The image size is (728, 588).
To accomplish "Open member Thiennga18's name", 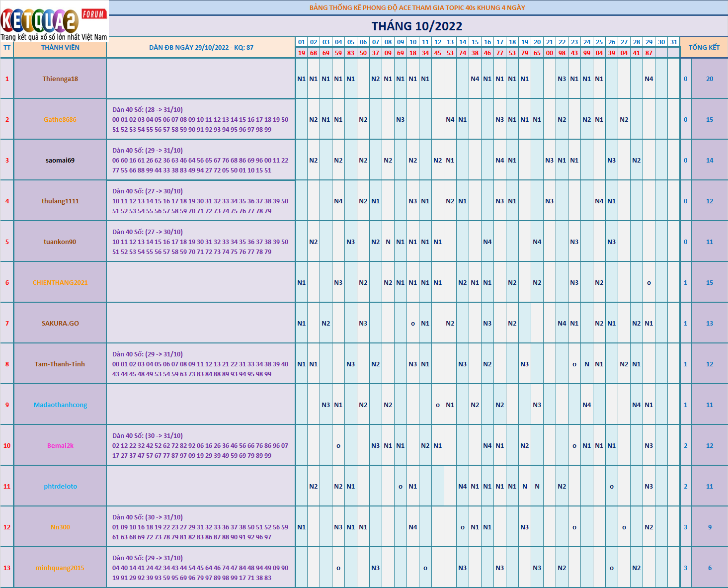I will pos(60,79).
